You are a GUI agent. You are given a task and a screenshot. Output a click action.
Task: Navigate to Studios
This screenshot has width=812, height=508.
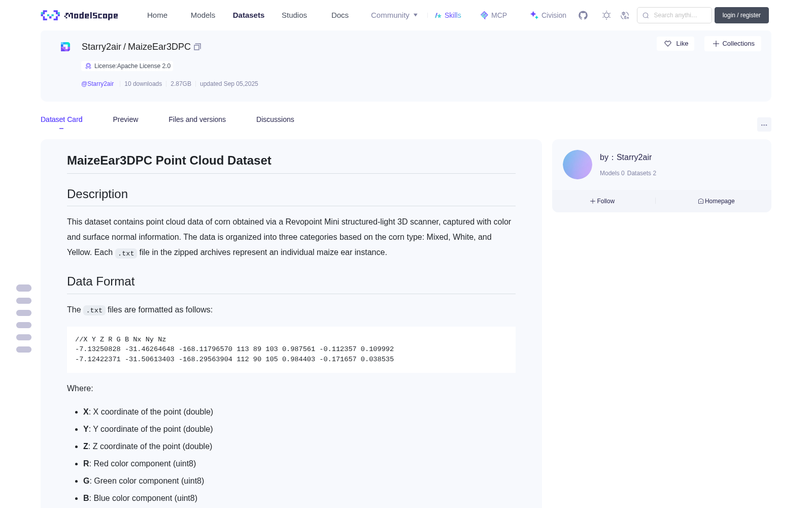tap(294, 15)
